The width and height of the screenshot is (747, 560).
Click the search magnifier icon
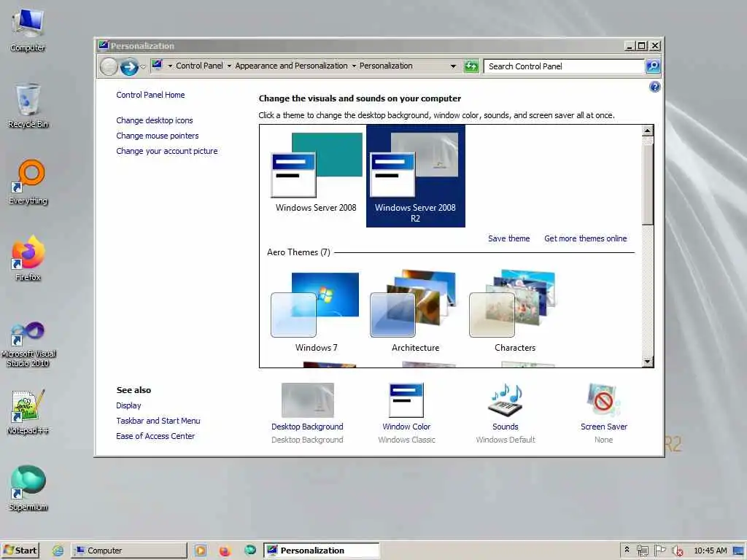click(653, 66)
